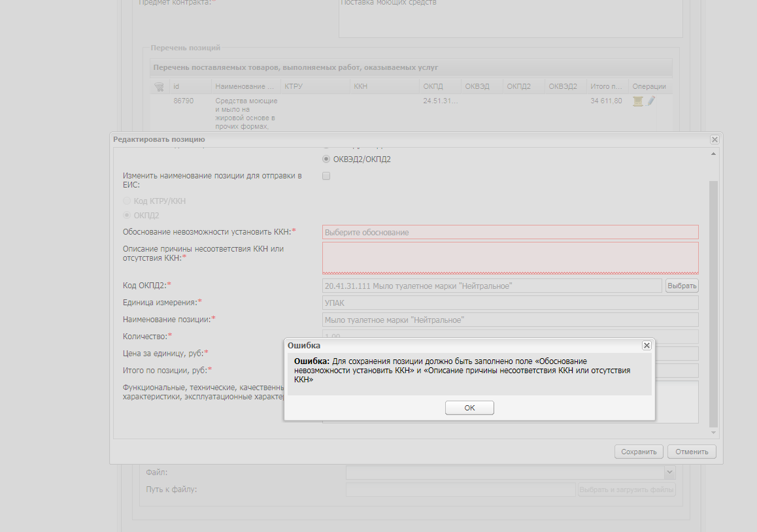
Task: Select the ОКВЭД2/ОКПД2 radio button
Action: point(326,159)
